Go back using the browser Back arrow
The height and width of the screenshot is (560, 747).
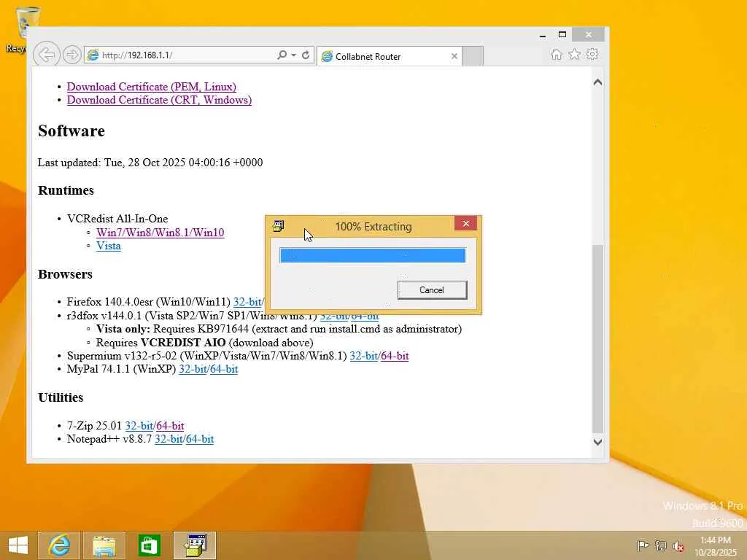pos(47,55)
